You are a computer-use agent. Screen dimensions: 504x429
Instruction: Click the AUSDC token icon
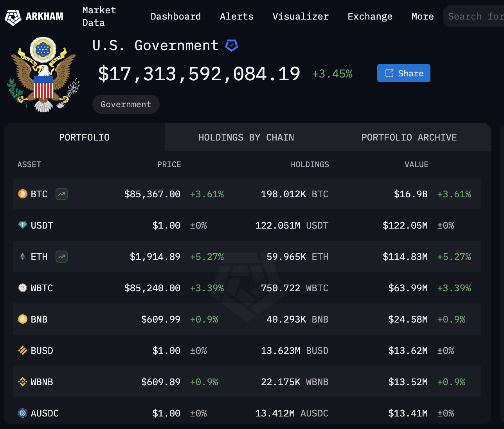click(23, 413)
